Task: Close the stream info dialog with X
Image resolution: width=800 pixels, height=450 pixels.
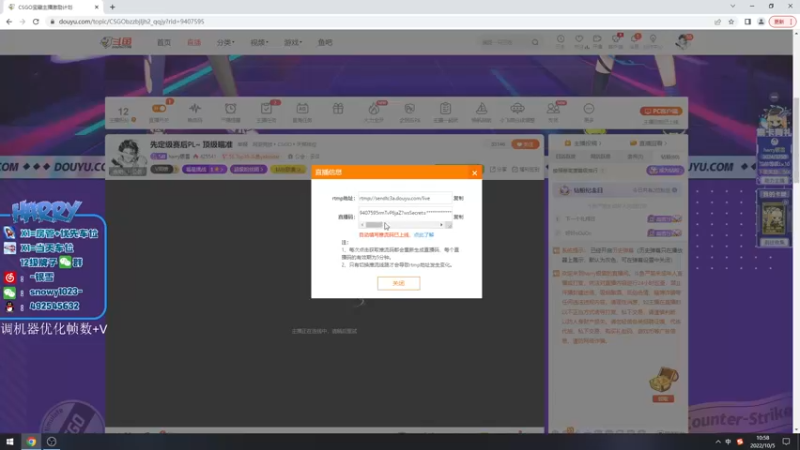Action: (x=474, y=173)
